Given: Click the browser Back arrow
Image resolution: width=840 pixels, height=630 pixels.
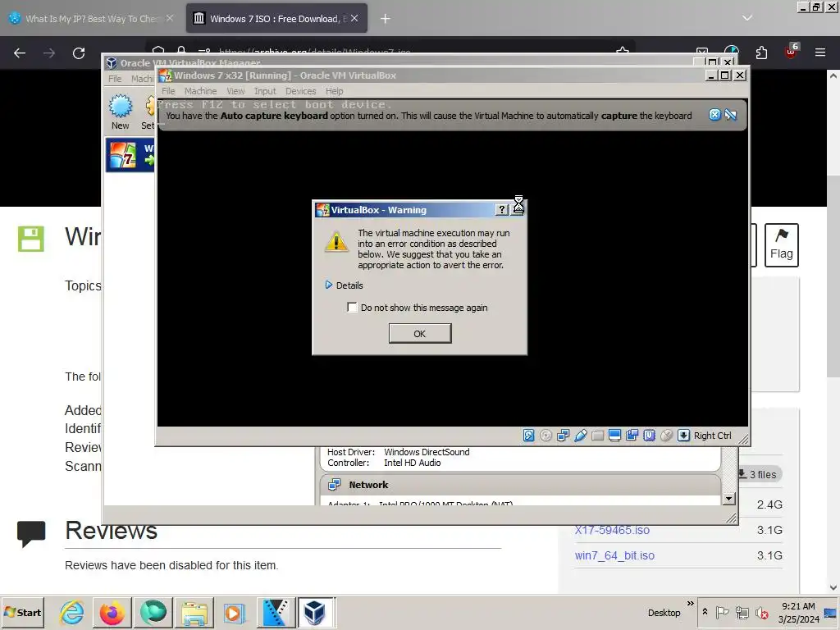Looking at the screenshot, I should point(20,53).
